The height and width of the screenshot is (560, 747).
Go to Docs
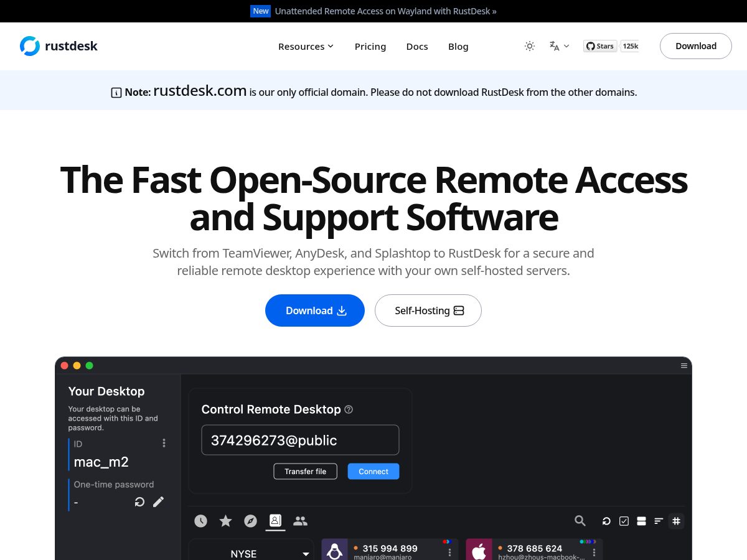point(417,47)
